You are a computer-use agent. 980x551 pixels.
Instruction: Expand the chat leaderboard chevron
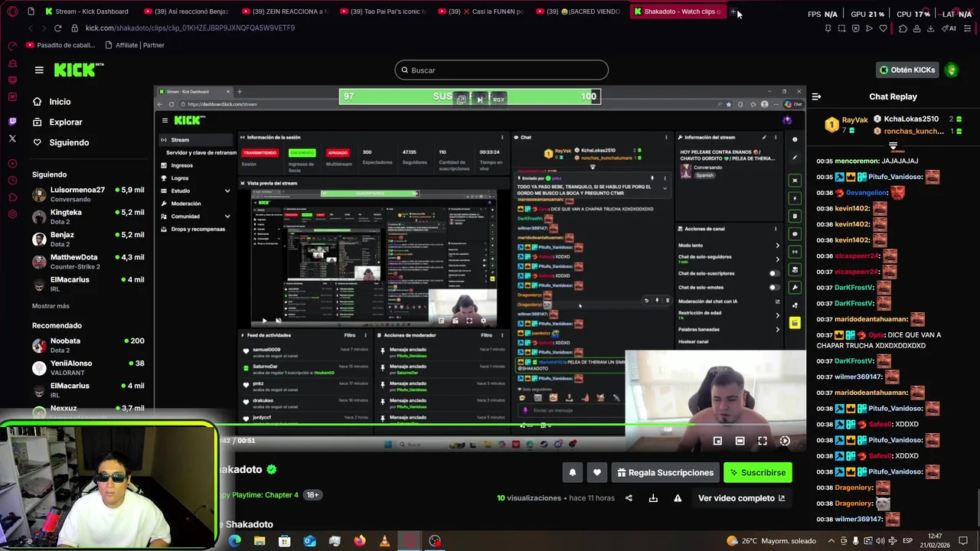(893, 146)
